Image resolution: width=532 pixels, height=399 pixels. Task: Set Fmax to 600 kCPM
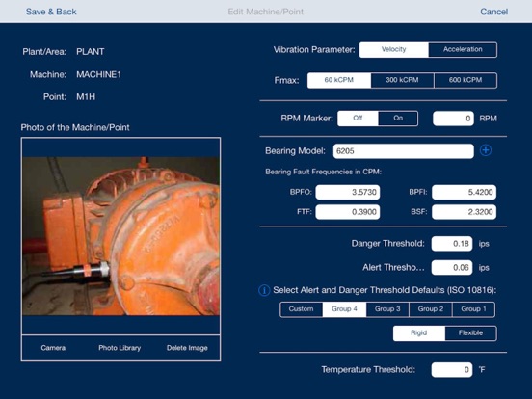pos(465,80)
